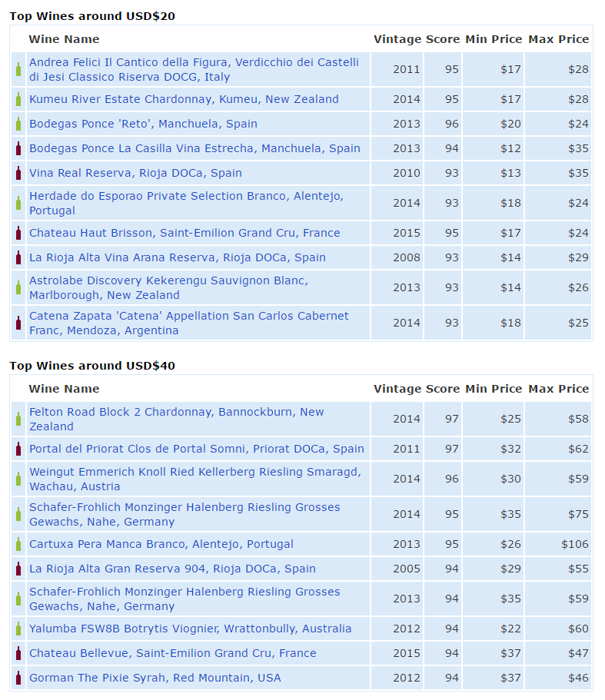Click the red bottle icon for Portal del Priorat

pyautogui.click(x=18, y=449)
